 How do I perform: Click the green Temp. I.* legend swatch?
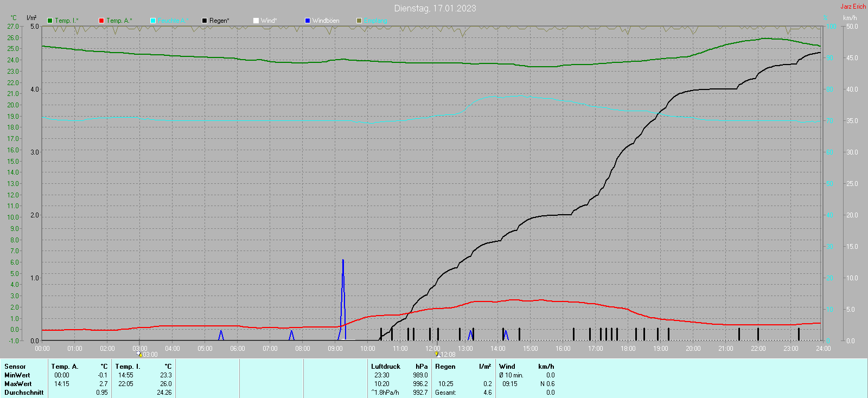50,21
